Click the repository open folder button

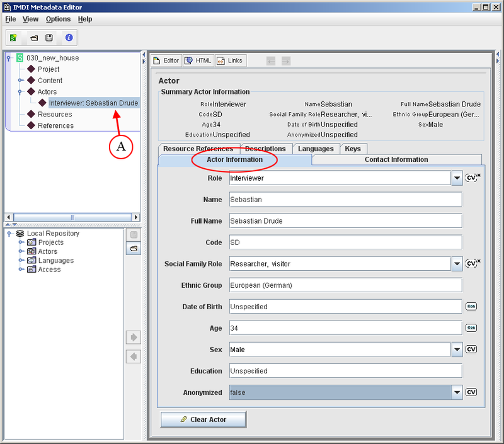coord(134,248)
